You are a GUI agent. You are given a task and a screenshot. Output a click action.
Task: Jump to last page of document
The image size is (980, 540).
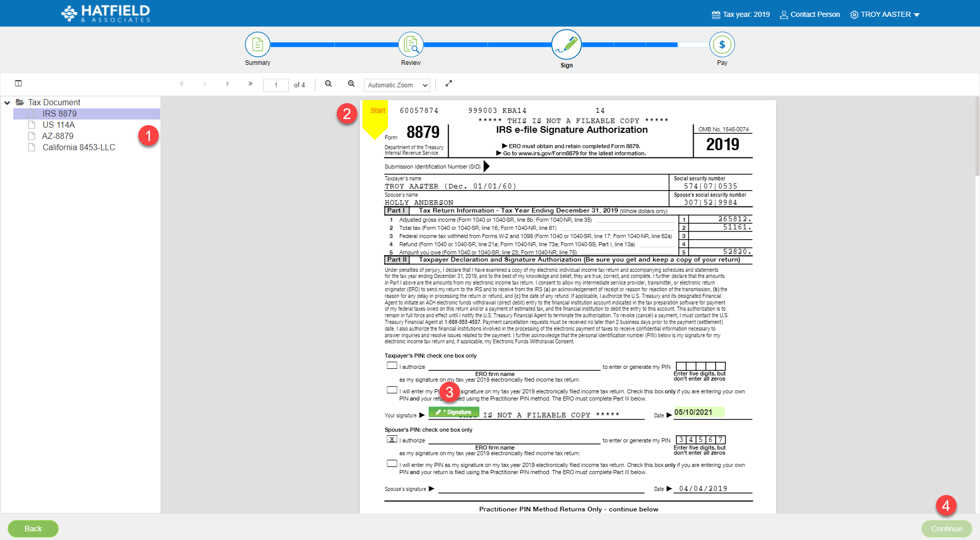pos(250,83)
